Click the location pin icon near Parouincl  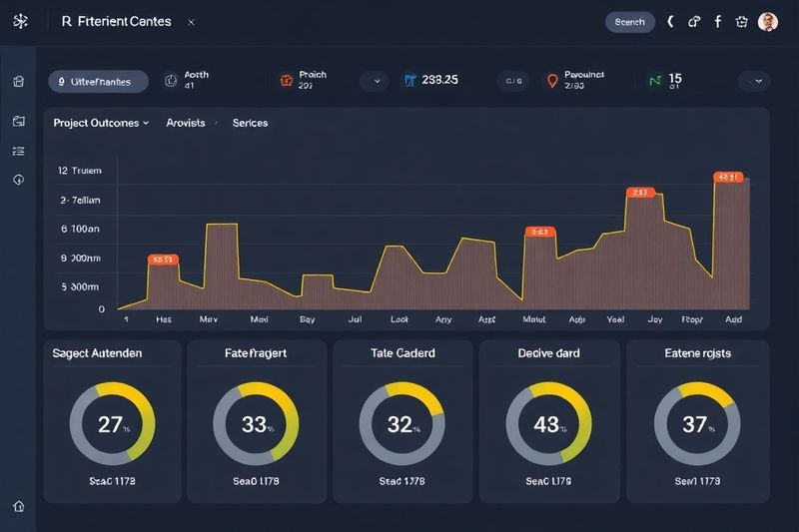pyautogui.click(x=551, y=81)
